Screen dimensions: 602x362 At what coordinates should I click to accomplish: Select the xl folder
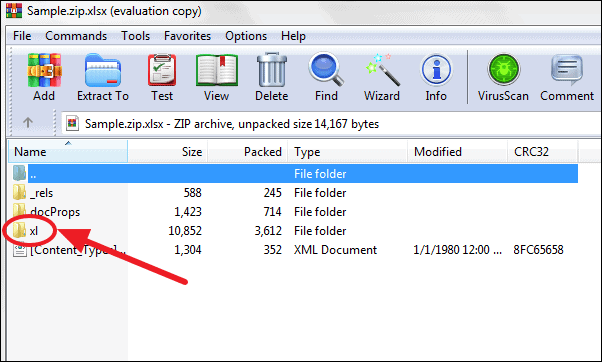(34, 231)
